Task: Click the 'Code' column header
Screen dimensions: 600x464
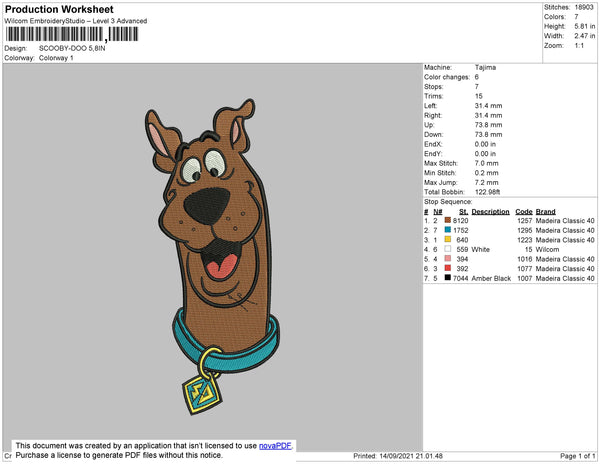Action: [x=523, y=212]
